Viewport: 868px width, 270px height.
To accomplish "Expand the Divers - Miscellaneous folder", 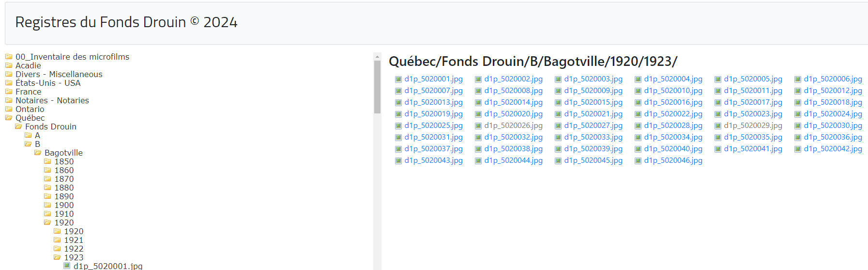I will 59,74.
